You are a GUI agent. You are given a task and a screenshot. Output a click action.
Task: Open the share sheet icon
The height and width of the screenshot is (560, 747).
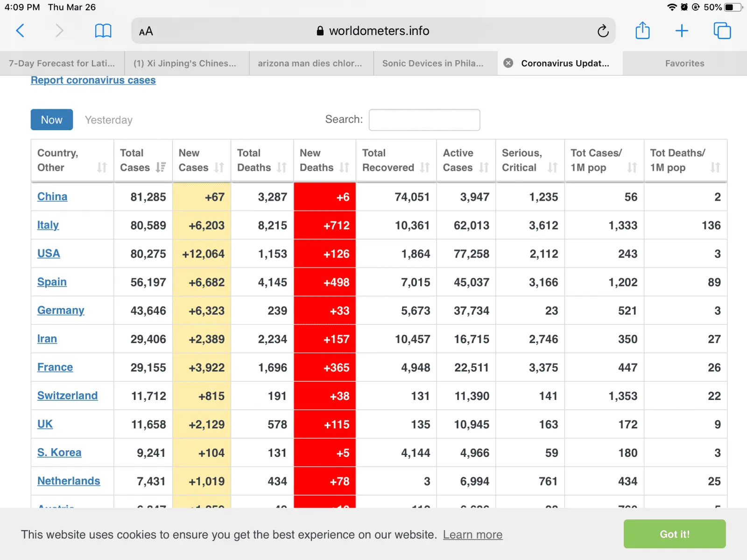tap(642, 31)
